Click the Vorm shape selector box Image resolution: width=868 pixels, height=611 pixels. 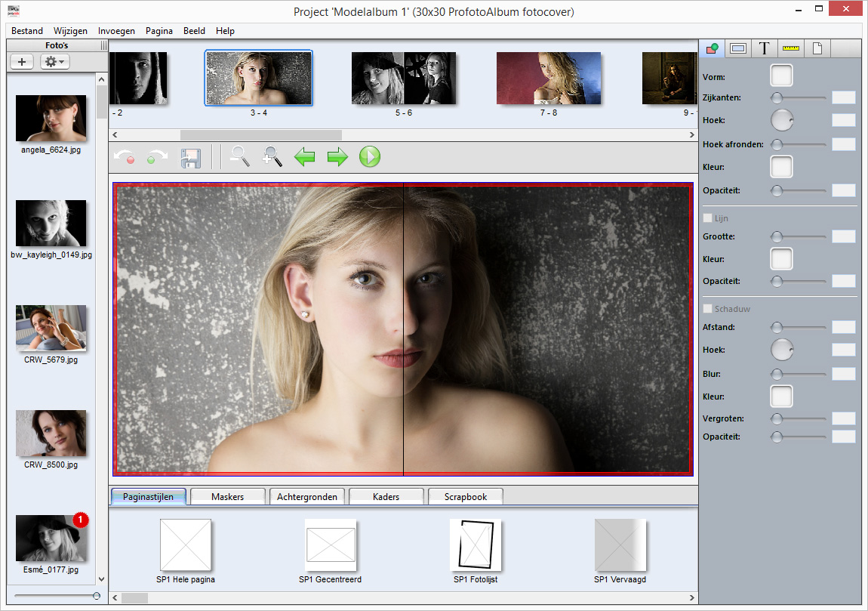tap(781, 76)
